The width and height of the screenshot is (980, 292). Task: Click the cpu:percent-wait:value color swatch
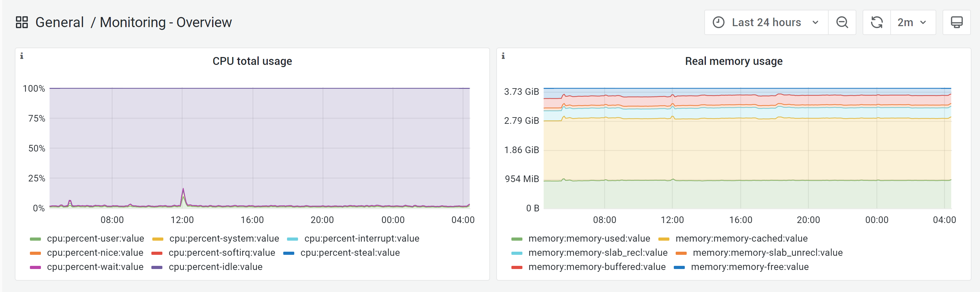pyautogui.click(x=35, y=267)
